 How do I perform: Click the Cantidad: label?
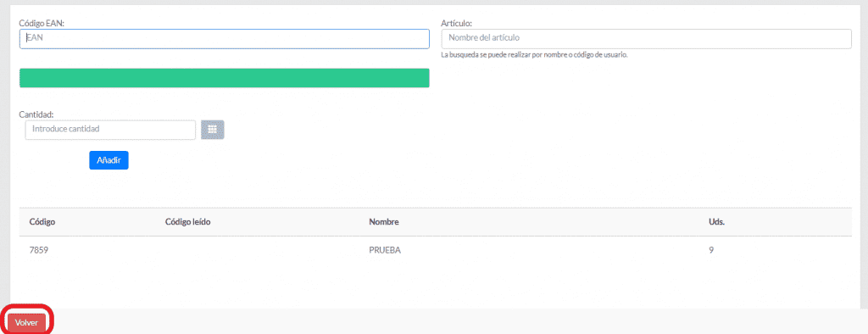coord(36,114)
